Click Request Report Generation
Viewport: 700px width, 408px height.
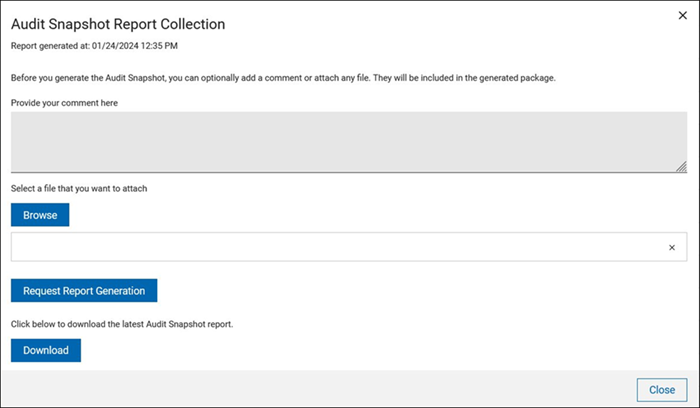point(84,291)
